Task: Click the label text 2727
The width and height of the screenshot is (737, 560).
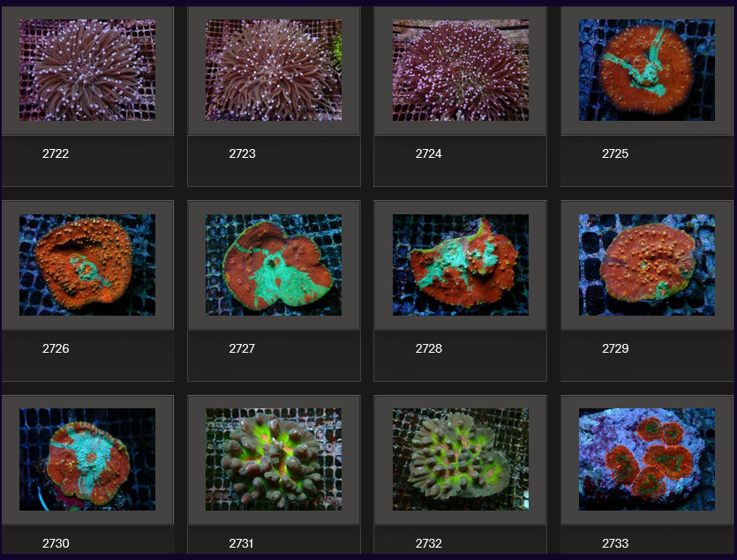Action: tap(242, 348)
